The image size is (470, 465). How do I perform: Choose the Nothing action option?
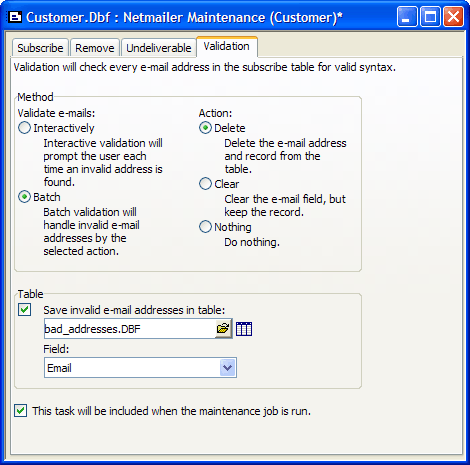click(205, 227)
